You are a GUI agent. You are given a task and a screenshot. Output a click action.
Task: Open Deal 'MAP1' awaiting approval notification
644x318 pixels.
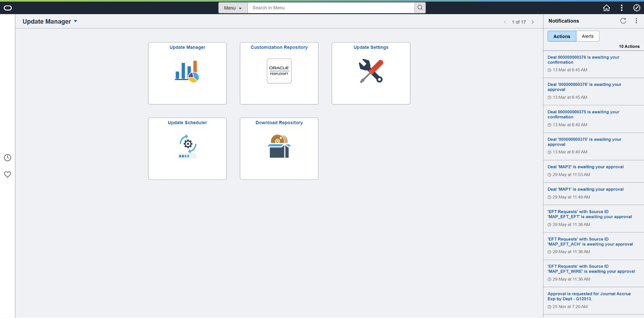click(585, 189)
